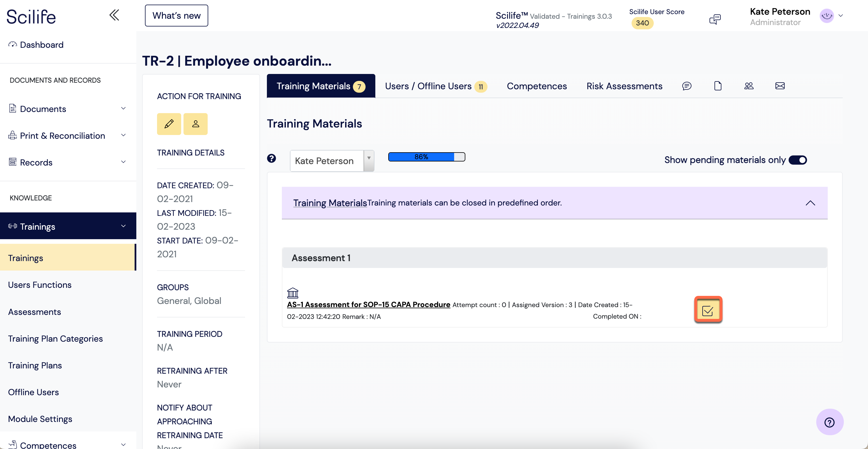Click the Training Materials underlined link
This screenshot has height=449, width=868.
330,203
